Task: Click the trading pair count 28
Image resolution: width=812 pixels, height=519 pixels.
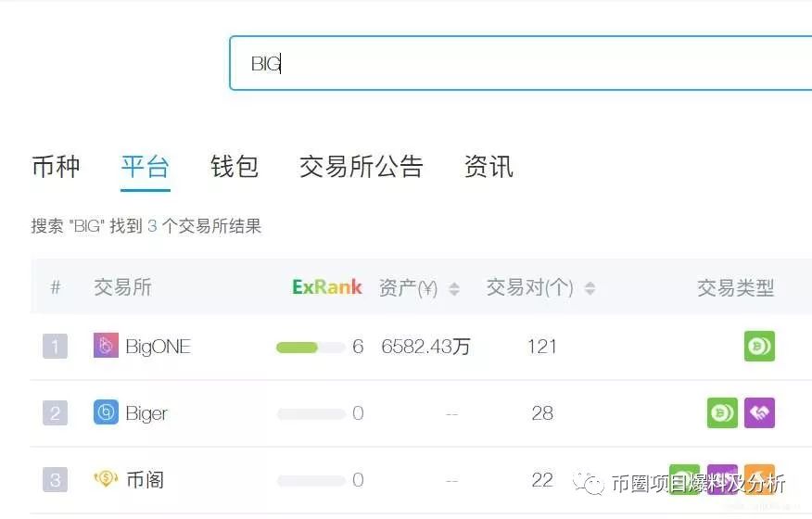Action: [542, 412]
